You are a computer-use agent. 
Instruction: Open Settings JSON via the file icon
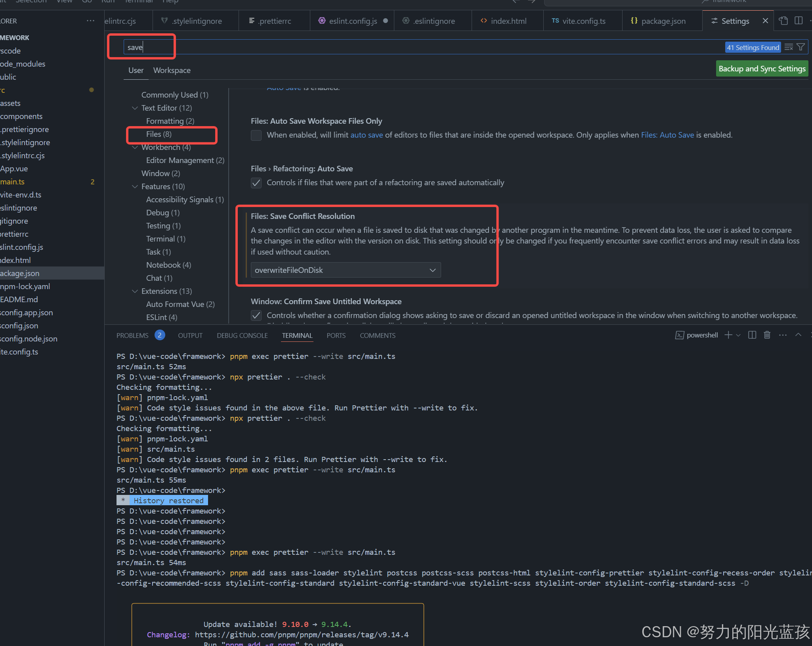(783, 21)
